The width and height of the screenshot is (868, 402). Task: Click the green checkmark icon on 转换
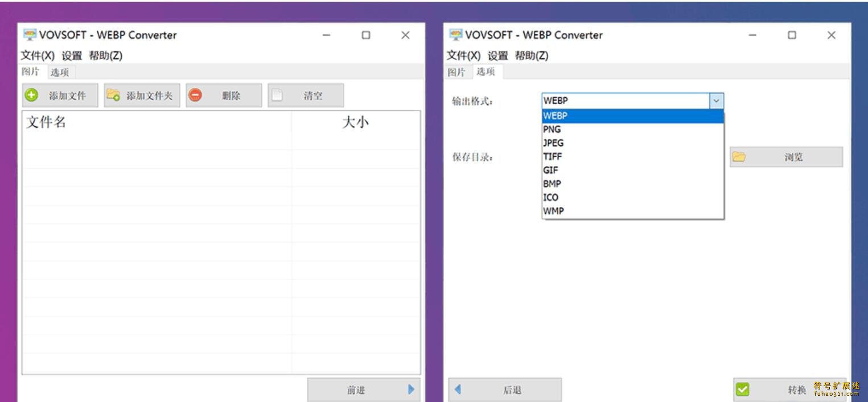click(x=742, y=389)
